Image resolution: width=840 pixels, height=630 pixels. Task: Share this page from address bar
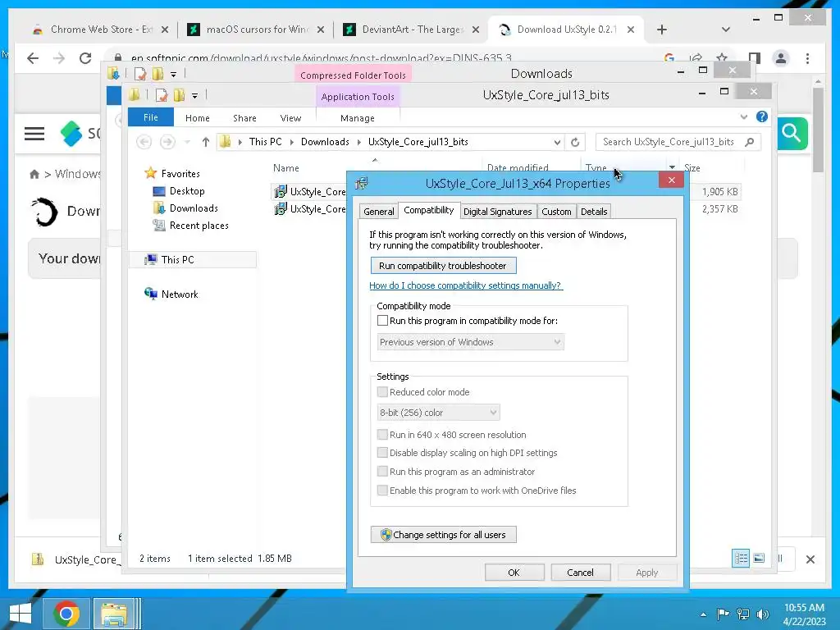[x=696, y=58]
